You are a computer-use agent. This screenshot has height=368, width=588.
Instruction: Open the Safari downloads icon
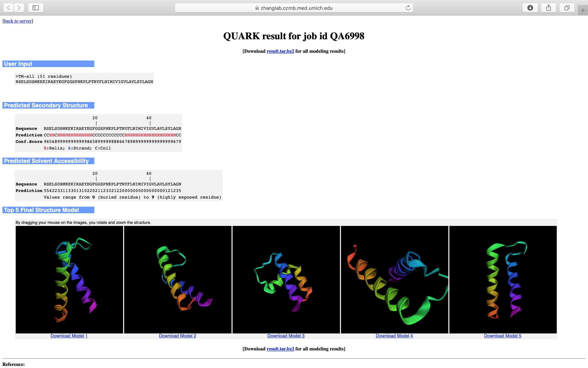pyautogui.click(x=530, y=8)
